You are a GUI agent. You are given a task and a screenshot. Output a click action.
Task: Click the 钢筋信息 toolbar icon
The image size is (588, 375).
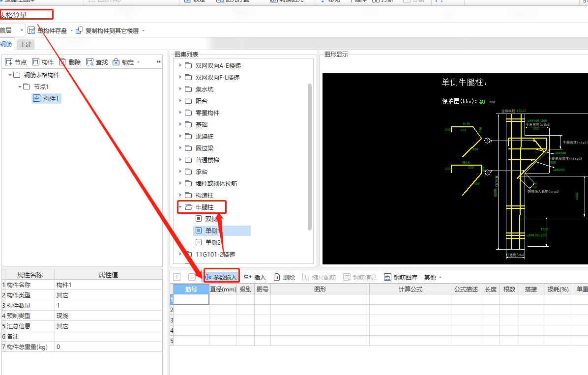(347, 277)
